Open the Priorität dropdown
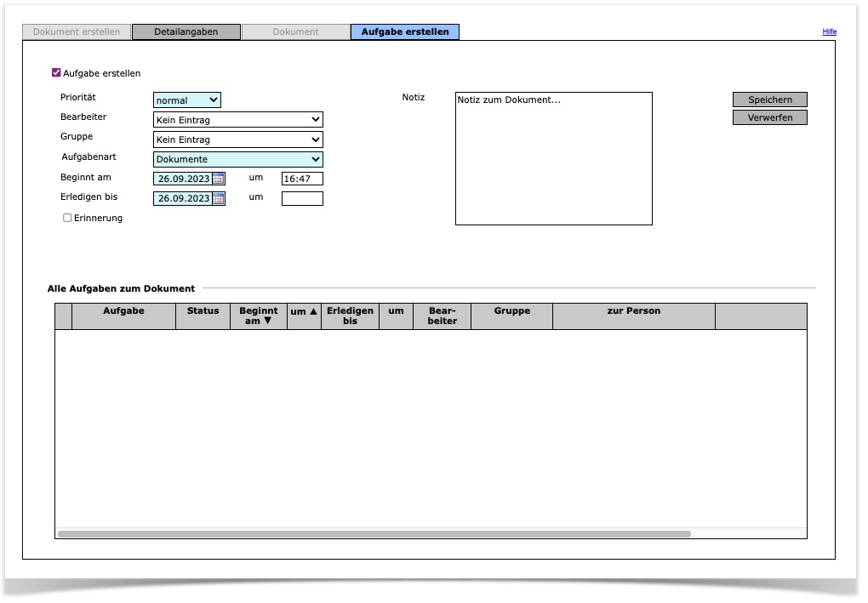Viewport: 868px width, 603px height. [186, 100]
